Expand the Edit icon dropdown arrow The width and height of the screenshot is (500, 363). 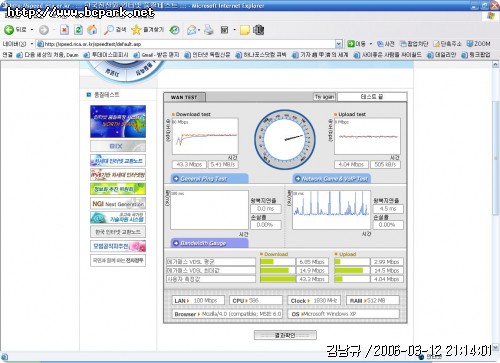point(234,30)
